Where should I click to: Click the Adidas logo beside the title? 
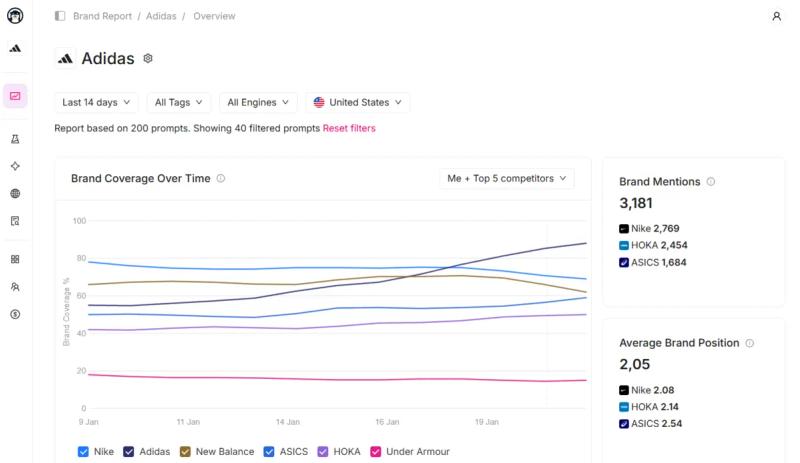[65, 59]
